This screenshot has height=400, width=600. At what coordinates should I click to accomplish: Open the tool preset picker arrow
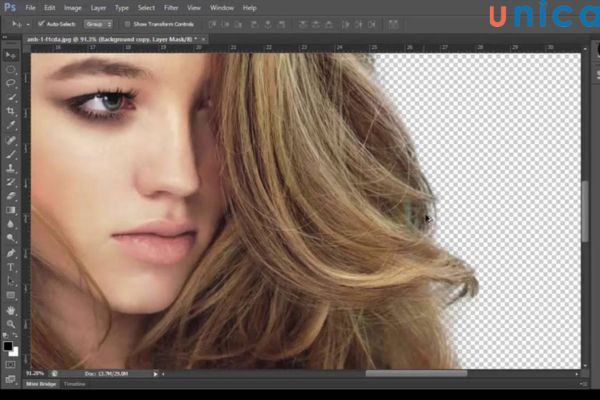(x=26, y=23)
